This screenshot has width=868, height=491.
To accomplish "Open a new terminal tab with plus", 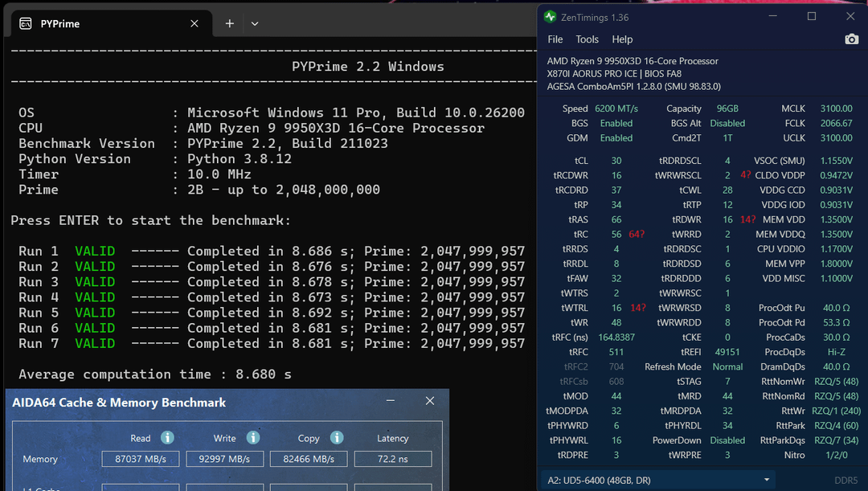I will tap(230, 24).
